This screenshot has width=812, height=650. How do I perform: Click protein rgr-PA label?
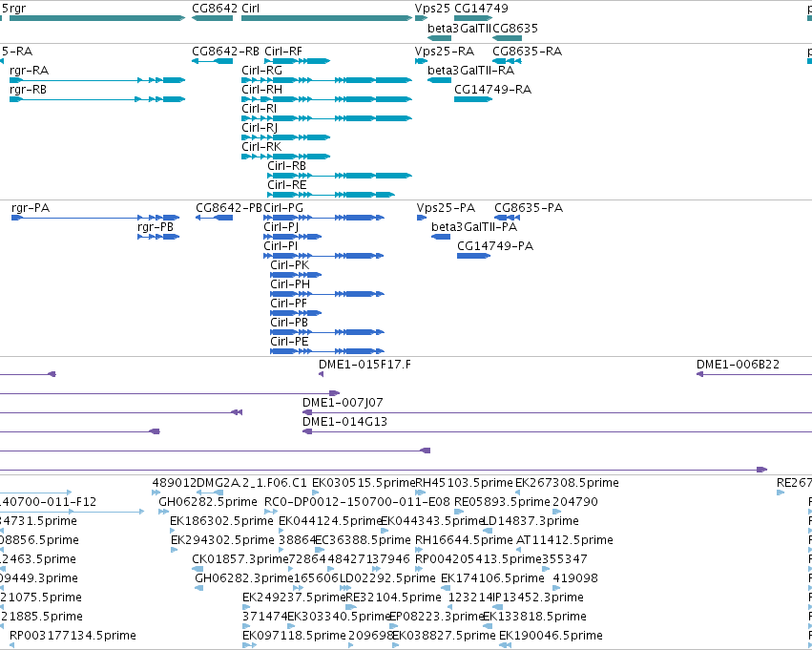click(31, 208)
